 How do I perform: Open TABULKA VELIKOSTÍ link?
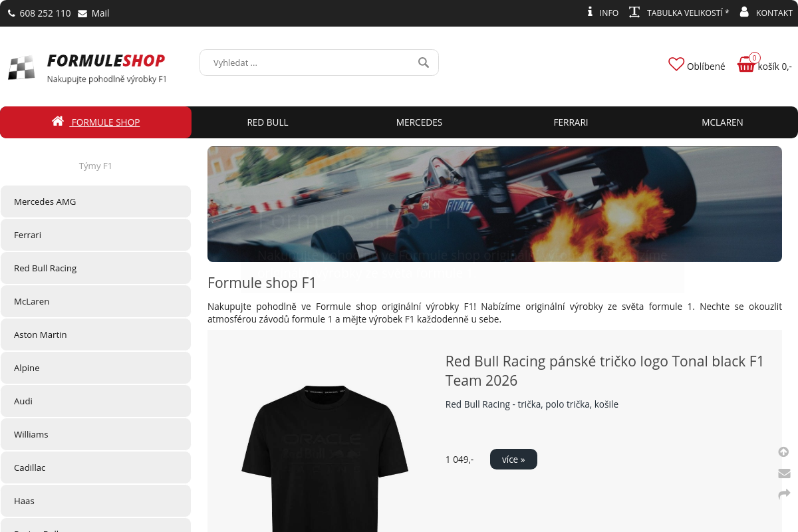(688, 13)
